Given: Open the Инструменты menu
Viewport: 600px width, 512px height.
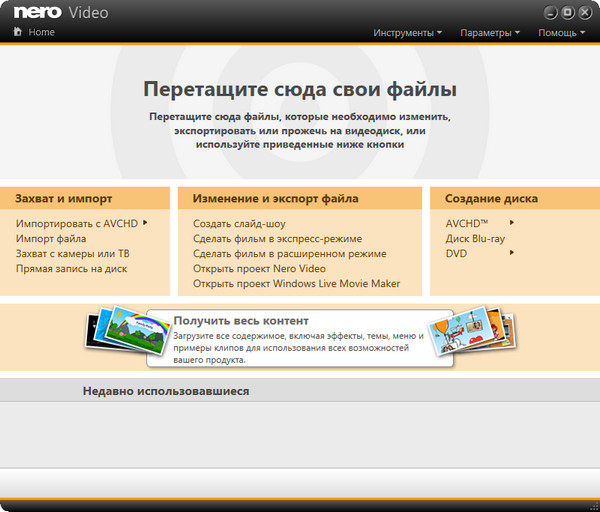Looking at the screenshot, I should pos(408,33).
